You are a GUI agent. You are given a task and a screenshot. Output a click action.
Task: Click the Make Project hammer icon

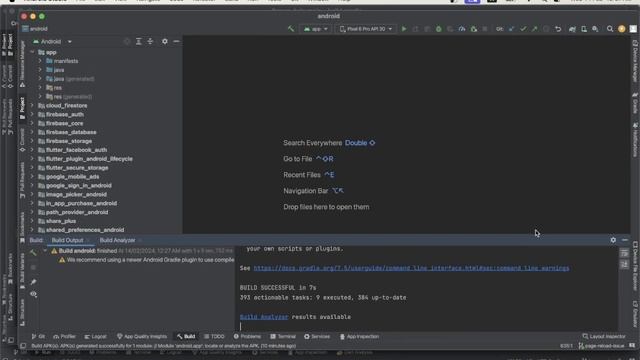pos(291,29)
